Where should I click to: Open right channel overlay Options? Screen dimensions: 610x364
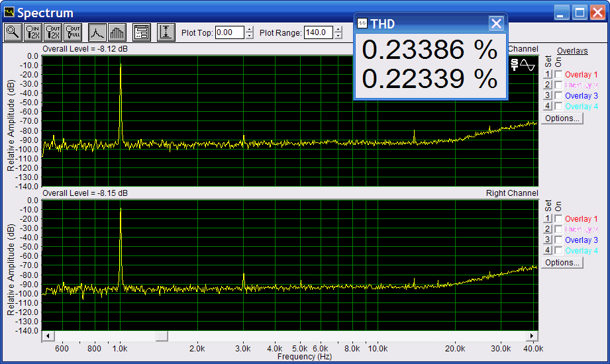[562, 263]
